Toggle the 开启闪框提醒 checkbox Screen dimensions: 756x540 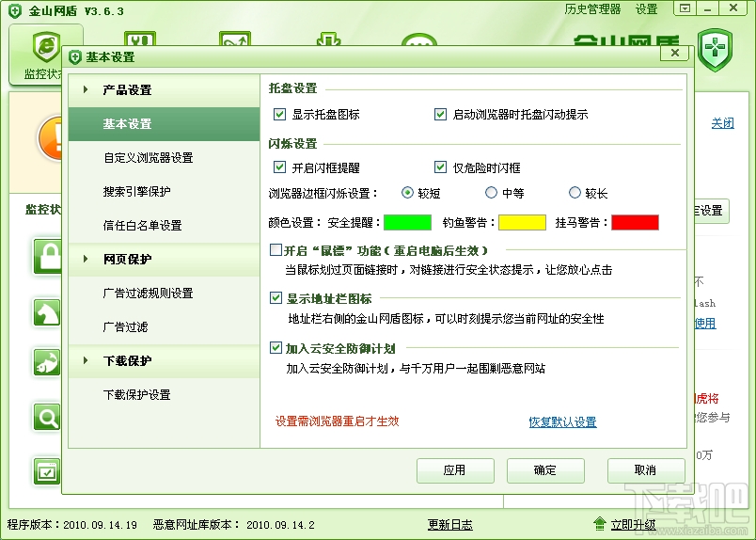pyautogui.click(x=279, y=167)
